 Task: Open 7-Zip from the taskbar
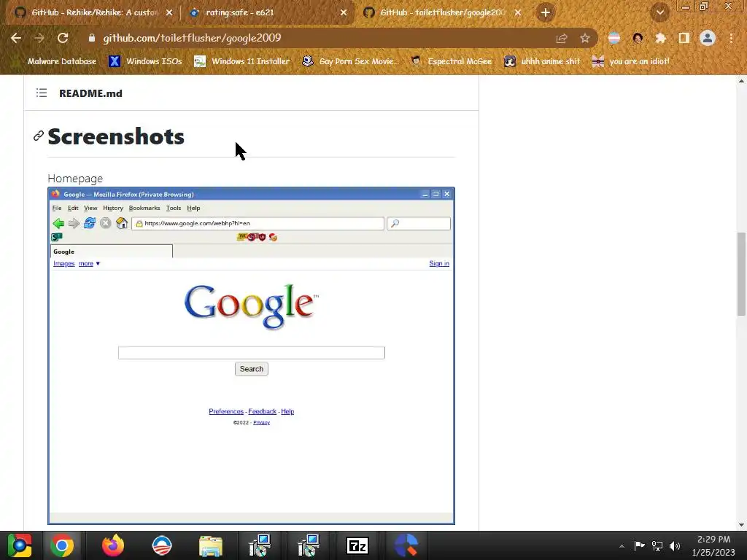357,545
